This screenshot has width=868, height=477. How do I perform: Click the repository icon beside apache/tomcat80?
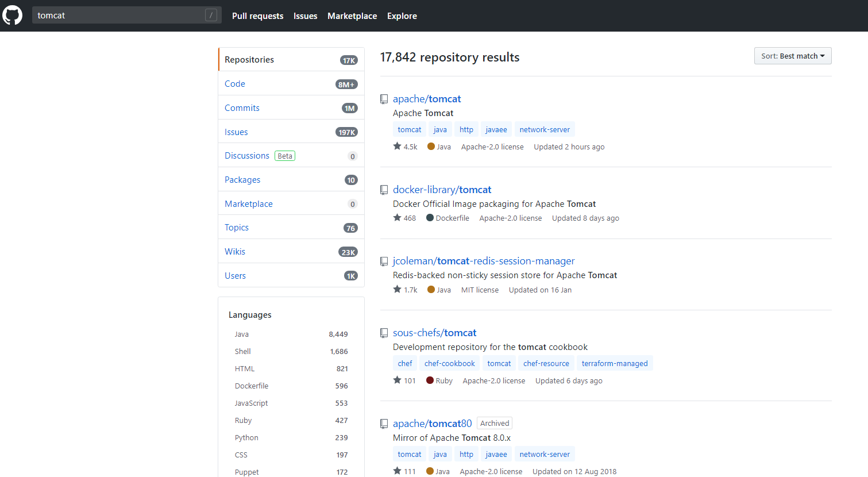[384, 424]
